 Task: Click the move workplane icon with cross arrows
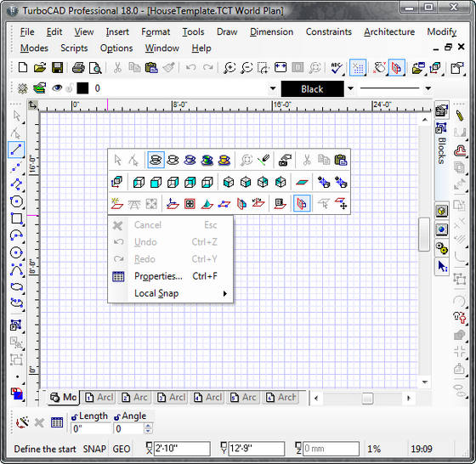(341, 204)
